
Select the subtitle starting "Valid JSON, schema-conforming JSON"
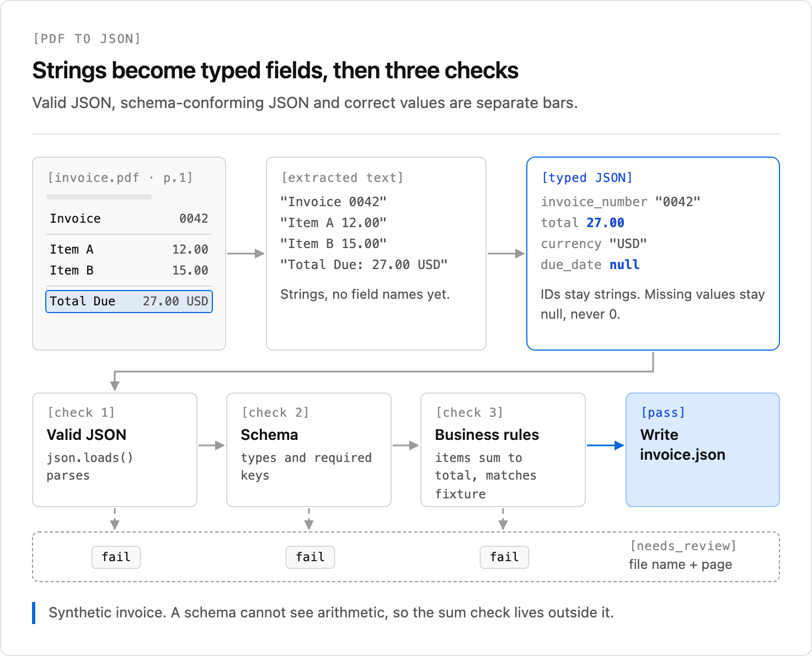click(x=305, y=103)
